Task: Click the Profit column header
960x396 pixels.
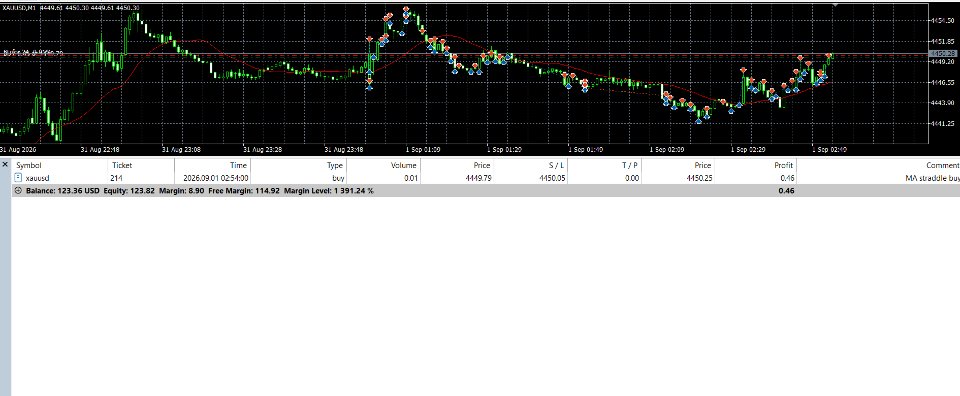Action: tap(783, 165)
